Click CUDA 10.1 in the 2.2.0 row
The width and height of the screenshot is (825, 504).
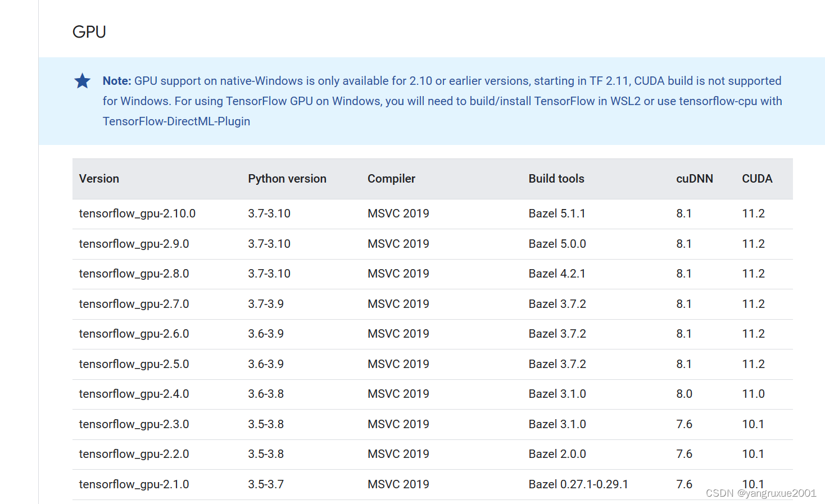click(x=753, y=454)
